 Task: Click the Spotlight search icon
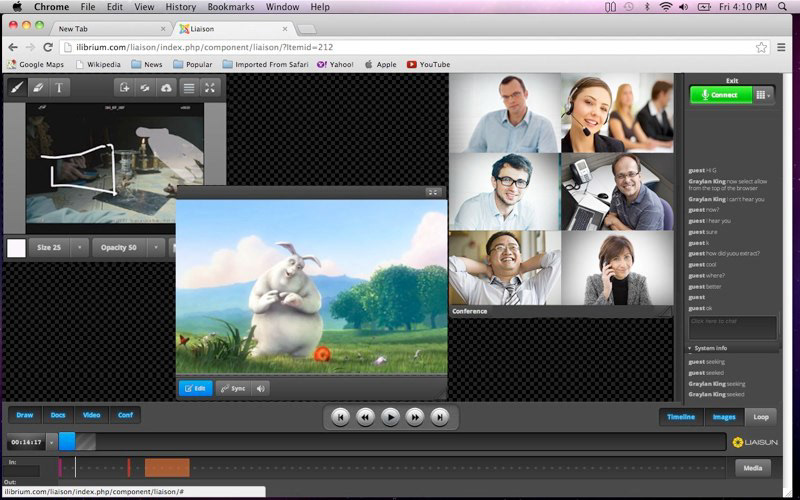click(782, 7)
